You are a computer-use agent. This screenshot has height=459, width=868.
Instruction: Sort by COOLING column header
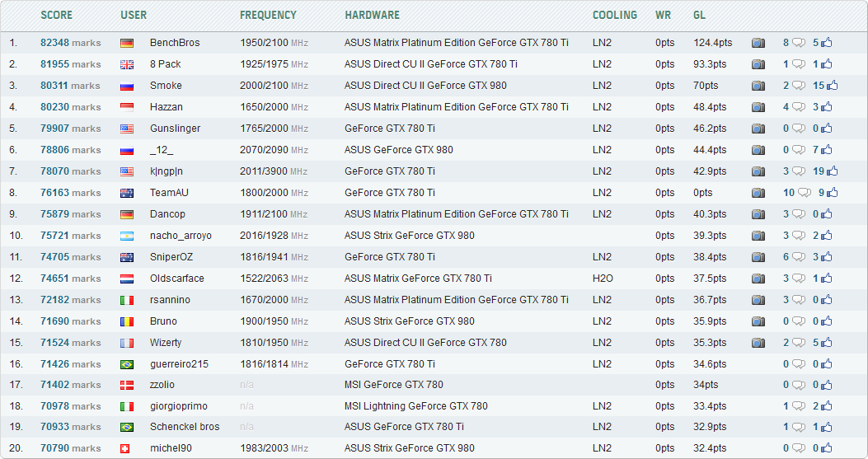[614, 15]
